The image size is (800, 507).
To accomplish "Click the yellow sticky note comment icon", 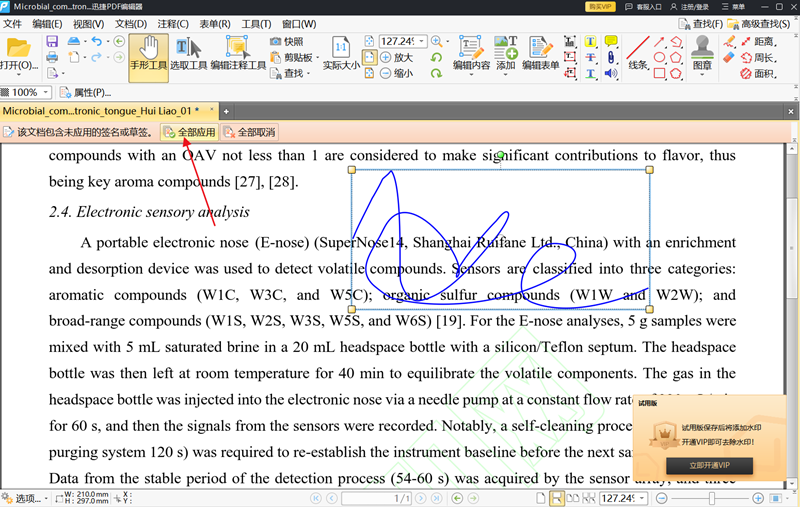I will click(611, 42).
